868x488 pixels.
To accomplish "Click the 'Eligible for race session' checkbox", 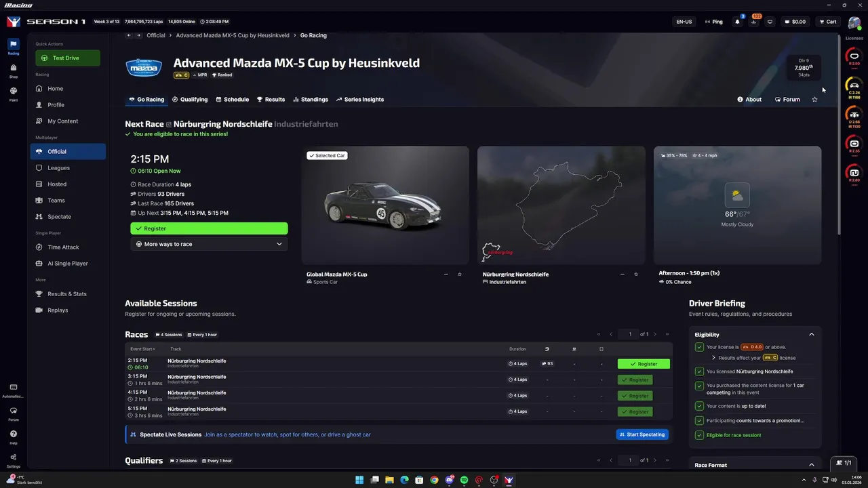I will point(699,435).
